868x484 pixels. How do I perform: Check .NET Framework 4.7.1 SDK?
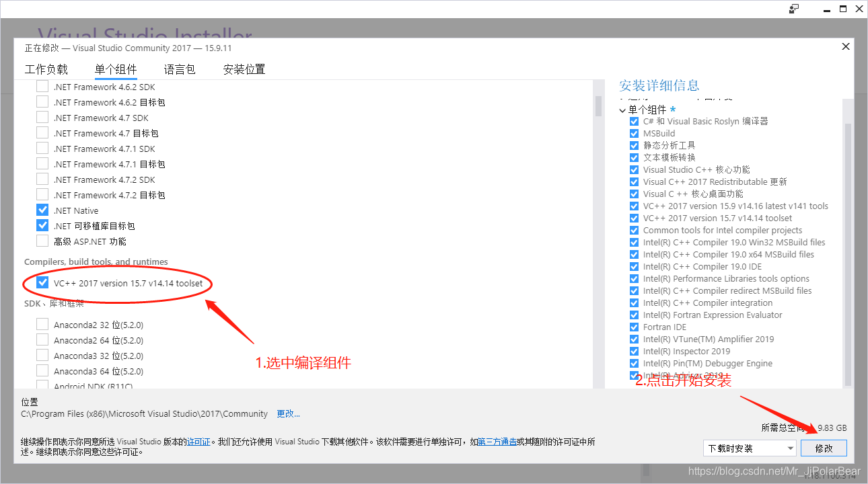tap(42, 149)
